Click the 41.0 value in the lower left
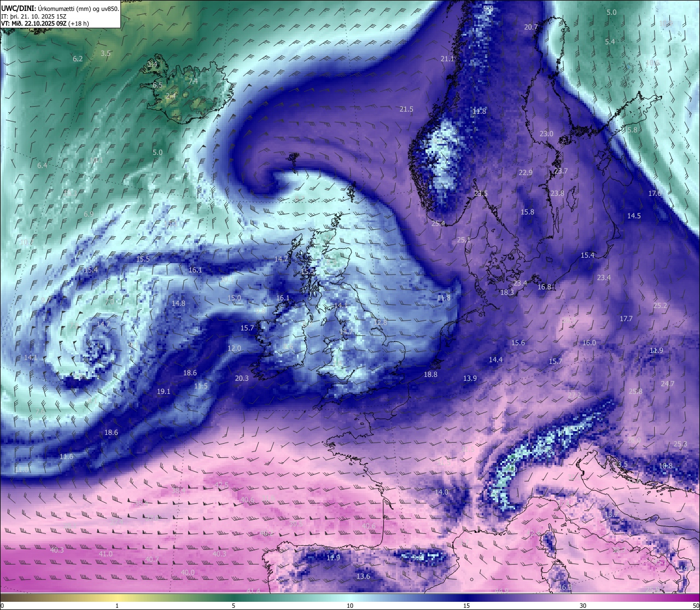The width and height of the screenshot is (700, 610). [x=106, y=554]
